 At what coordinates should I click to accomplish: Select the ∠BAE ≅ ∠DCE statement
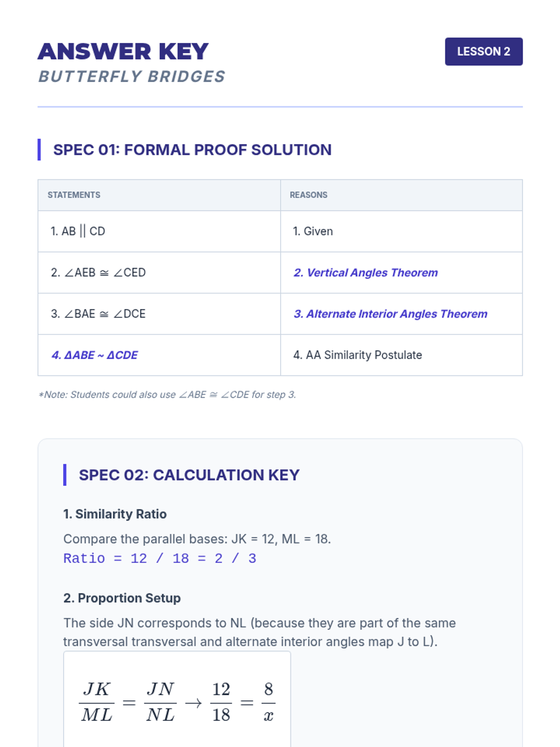tap(98, 314)
